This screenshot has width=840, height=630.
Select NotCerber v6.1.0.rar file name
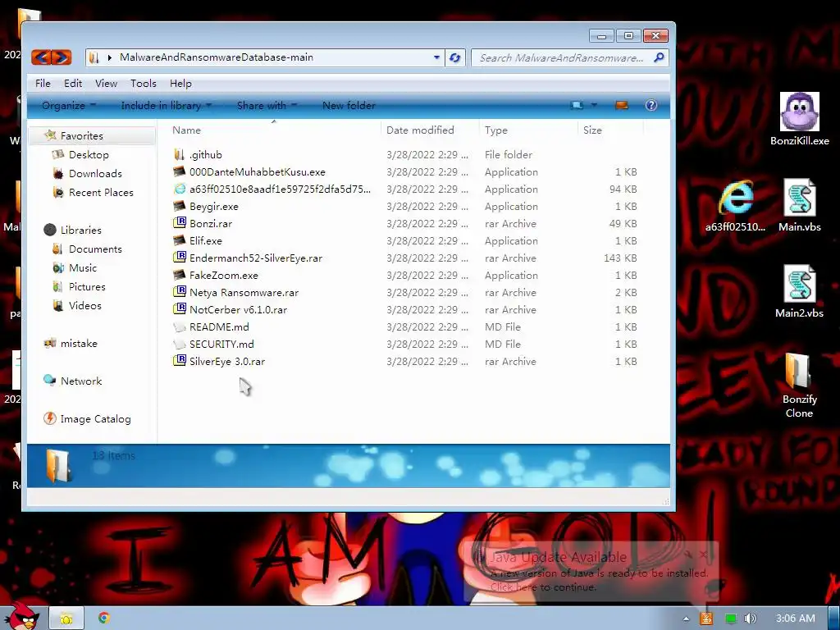point(238,309)
